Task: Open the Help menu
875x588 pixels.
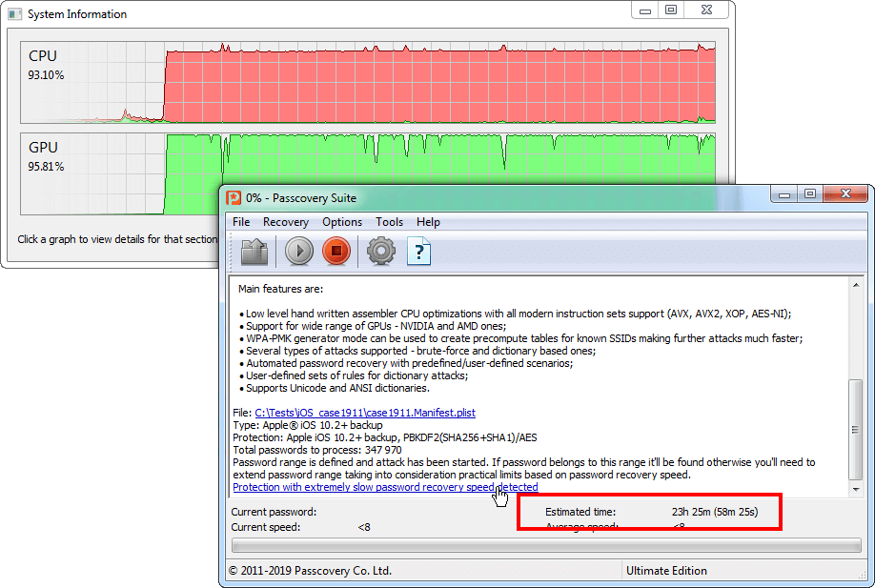Action: pos(428,222)
